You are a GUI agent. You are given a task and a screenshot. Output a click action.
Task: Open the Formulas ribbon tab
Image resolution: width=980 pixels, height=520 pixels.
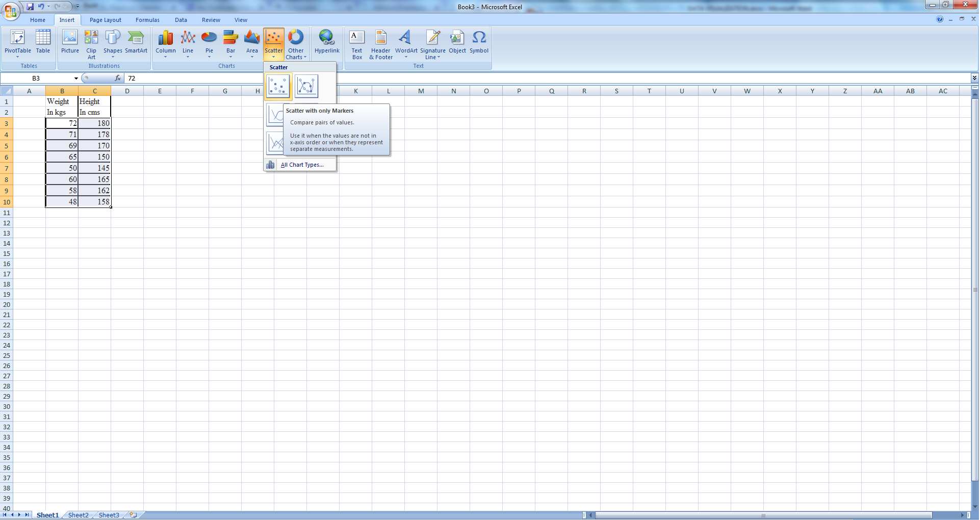pyautogui.click(x=147, y=20)
